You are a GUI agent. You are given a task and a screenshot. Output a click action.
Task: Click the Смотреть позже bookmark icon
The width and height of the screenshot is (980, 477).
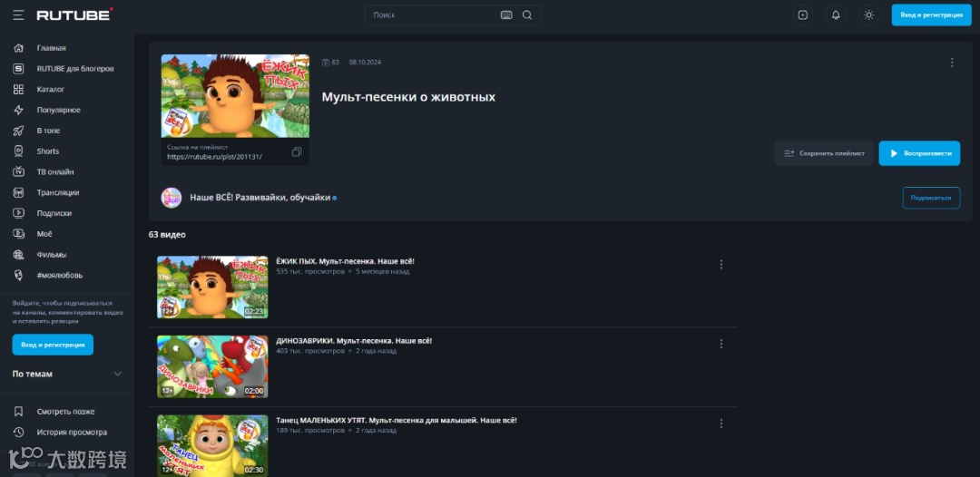click(19, 412)
